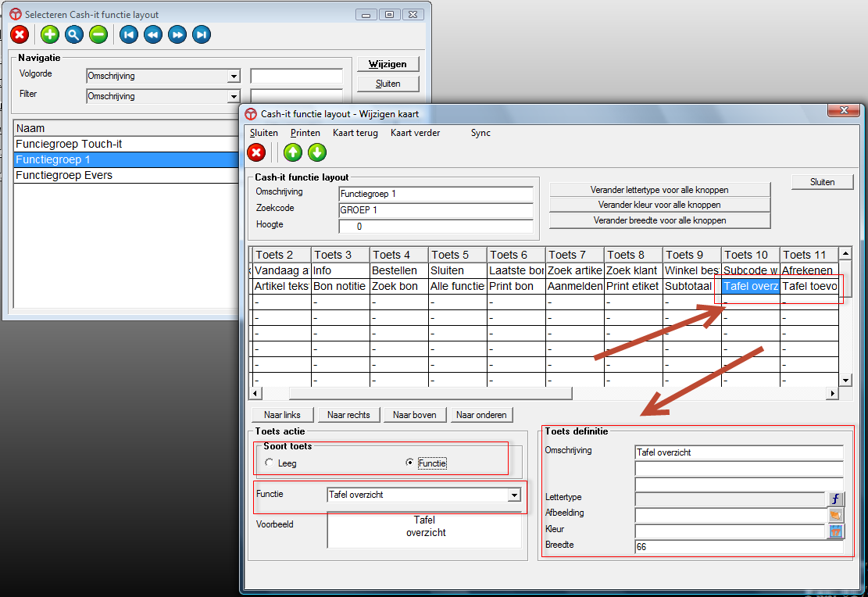868x597 pixels.
Task: Click Toets 5 column header
Action: 458,255
